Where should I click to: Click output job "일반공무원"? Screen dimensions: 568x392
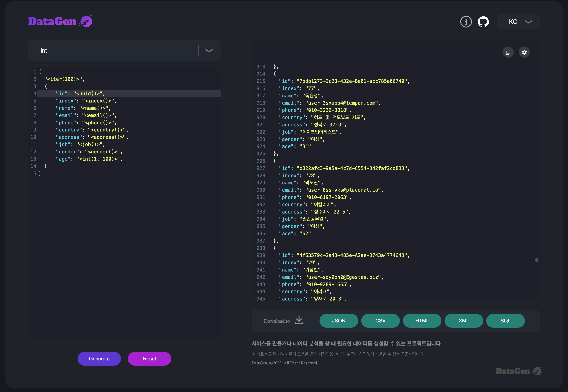tap(313, 219)
